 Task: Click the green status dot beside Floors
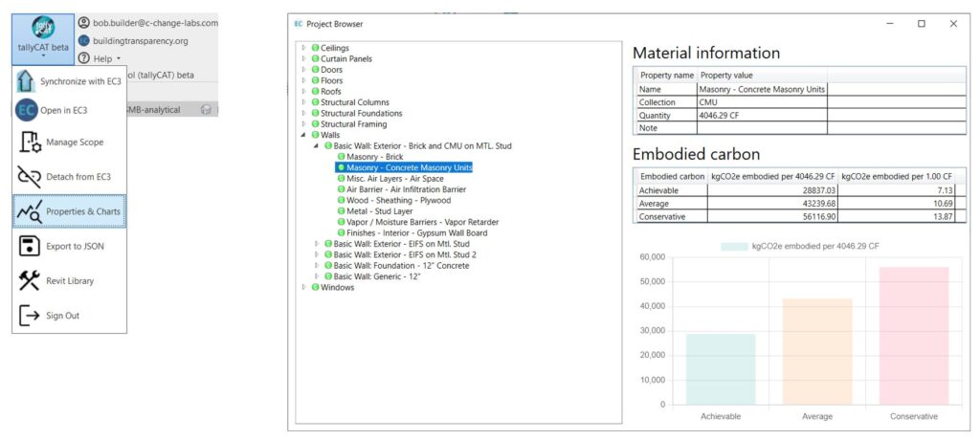(x=316, y=80)
